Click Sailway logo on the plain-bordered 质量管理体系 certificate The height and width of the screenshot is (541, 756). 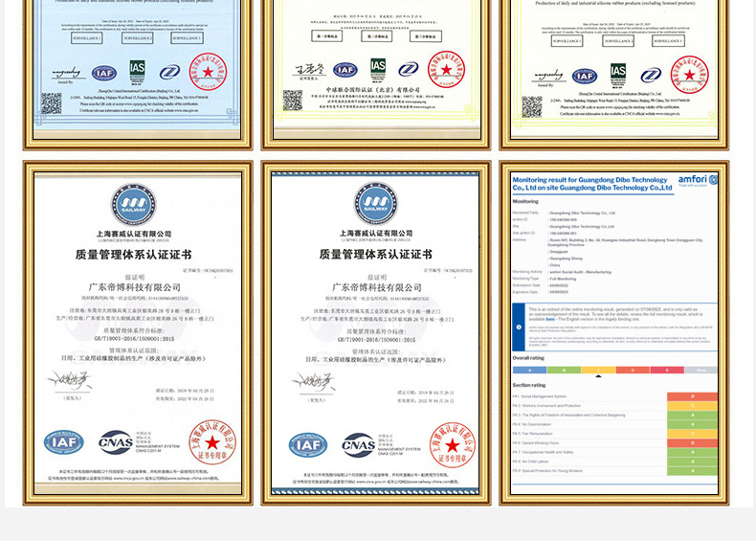coord(134,204)
